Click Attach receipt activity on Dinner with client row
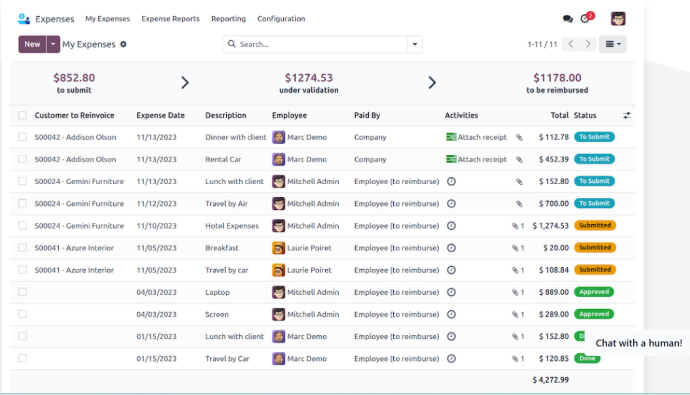 pyautogui.click(x=476, y=137)
